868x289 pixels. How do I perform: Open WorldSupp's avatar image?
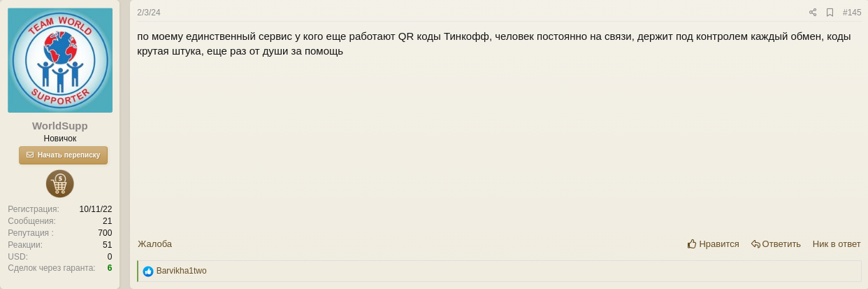[x=60, y=60]
